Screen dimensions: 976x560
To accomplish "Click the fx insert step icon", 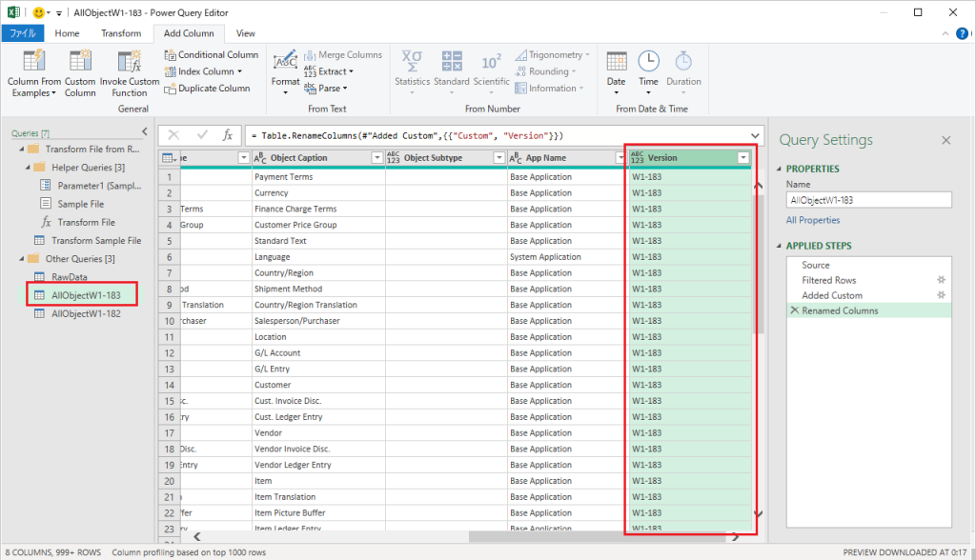I will (x=228, y=135).
